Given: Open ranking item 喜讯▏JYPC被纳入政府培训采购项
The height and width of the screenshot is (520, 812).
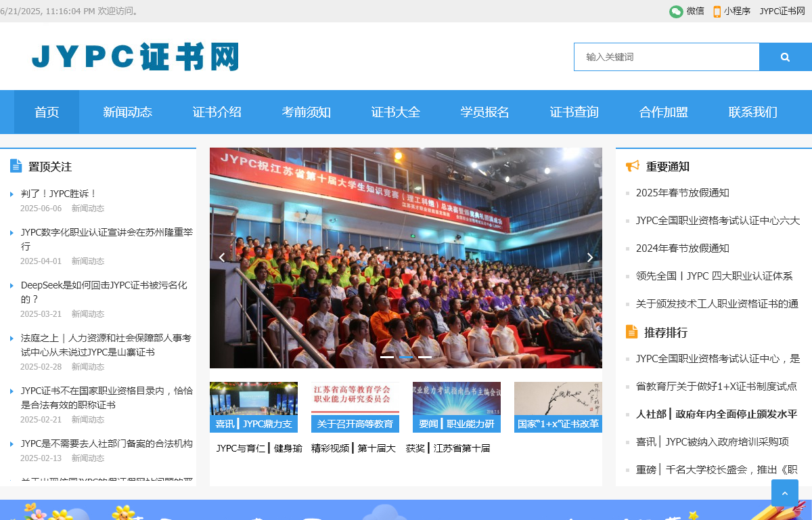Looking at the screenshot, I should tap(713, 442).
